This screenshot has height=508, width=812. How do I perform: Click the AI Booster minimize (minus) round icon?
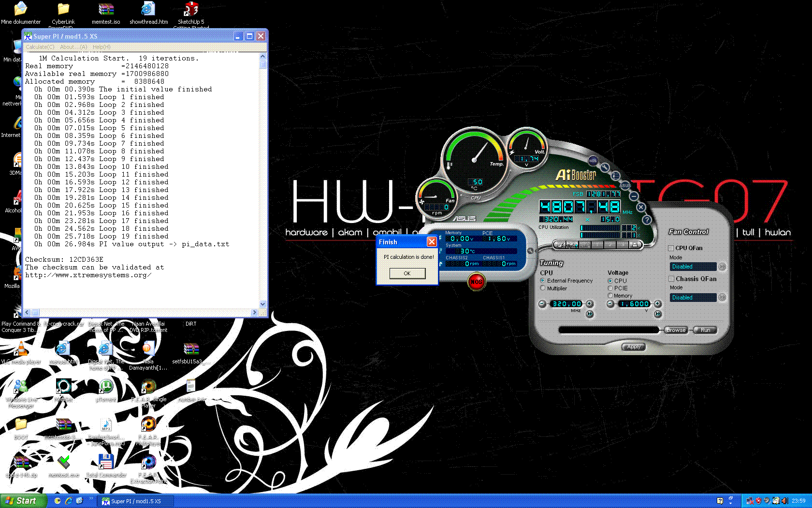coord(634,196)
